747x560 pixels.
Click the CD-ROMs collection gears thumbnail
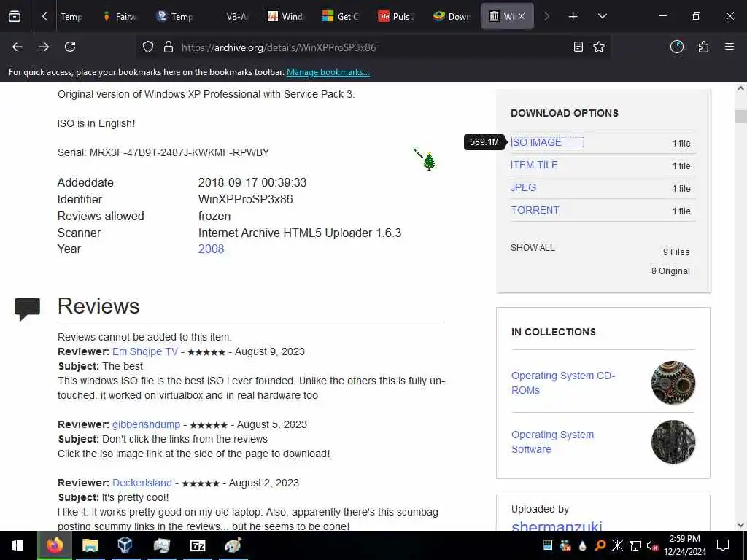coord(673,383)
